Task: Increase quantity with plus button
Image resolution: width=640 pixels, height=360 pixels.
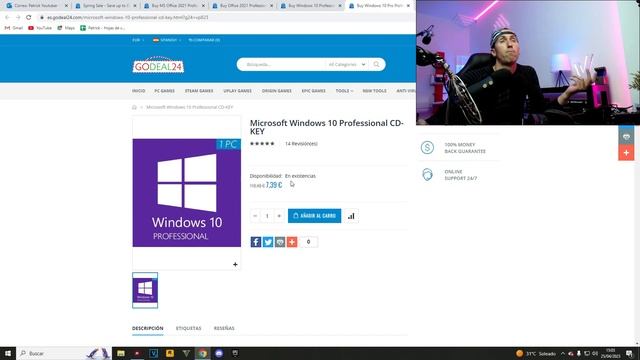Action: click(x=279, y=216)
